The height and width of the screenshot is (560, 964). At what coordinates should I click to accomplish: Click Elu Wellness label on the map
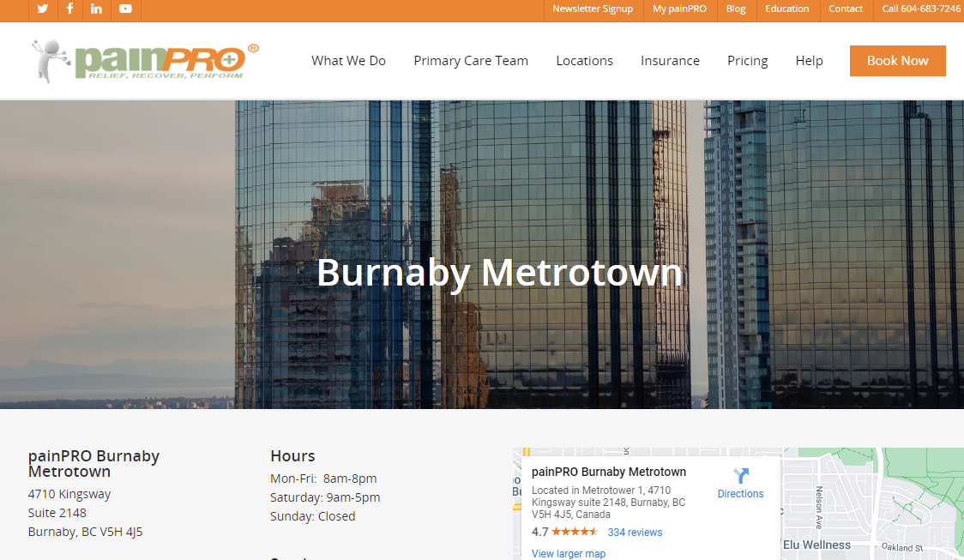pos(817,545)
